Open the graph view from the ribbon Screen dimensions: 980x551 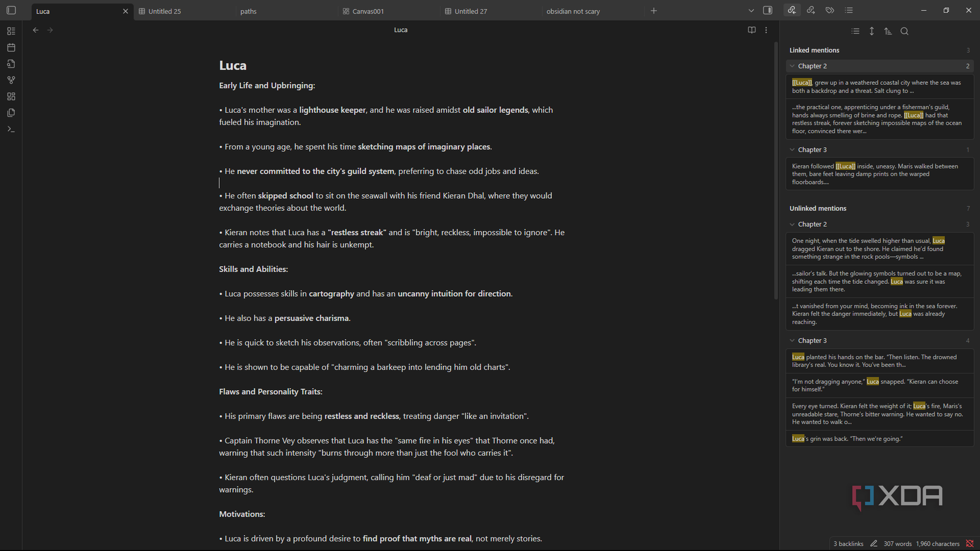point(11,80)
